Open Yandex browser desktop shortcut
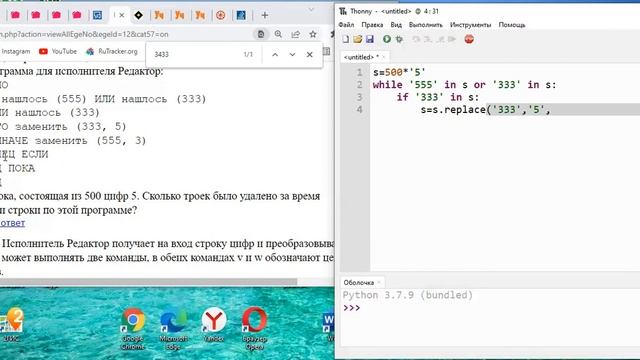640x360 pixels. pos(213,325)
